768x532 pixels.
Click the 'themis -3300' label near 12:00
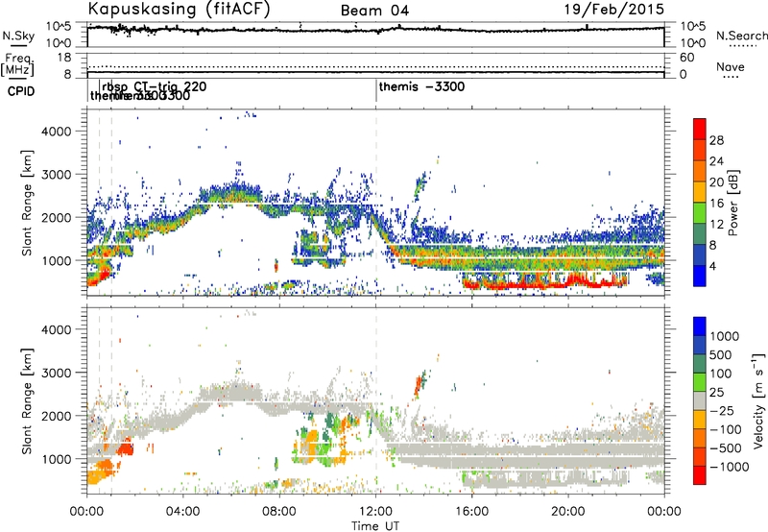coord(421,86)
